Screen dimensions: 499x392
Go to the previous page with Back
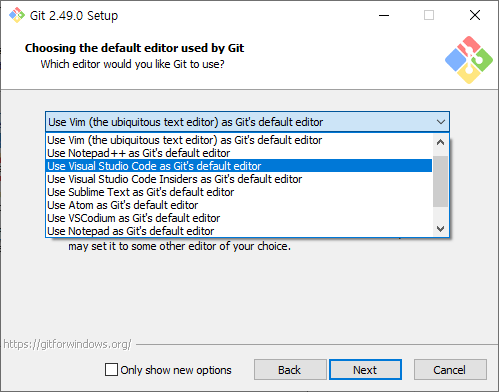(x=290, y=370)
